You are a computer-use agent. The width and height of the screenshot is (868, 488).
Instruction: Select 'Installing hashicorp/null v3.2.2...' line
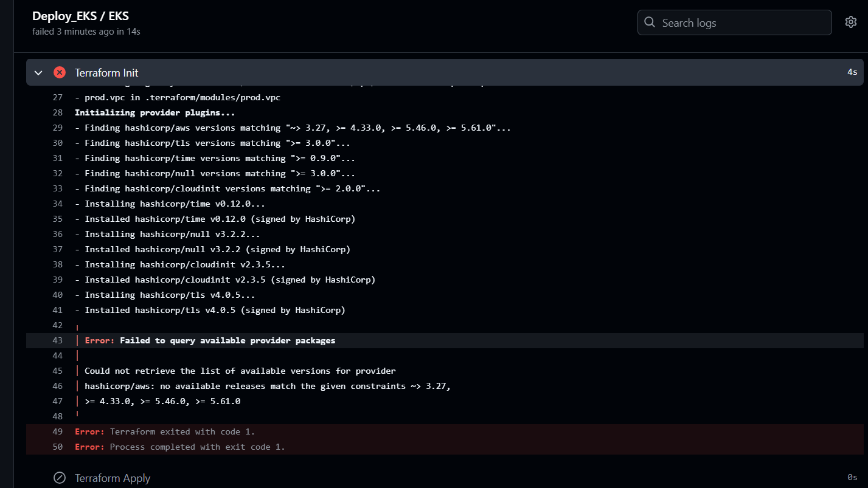pos(167,234)
